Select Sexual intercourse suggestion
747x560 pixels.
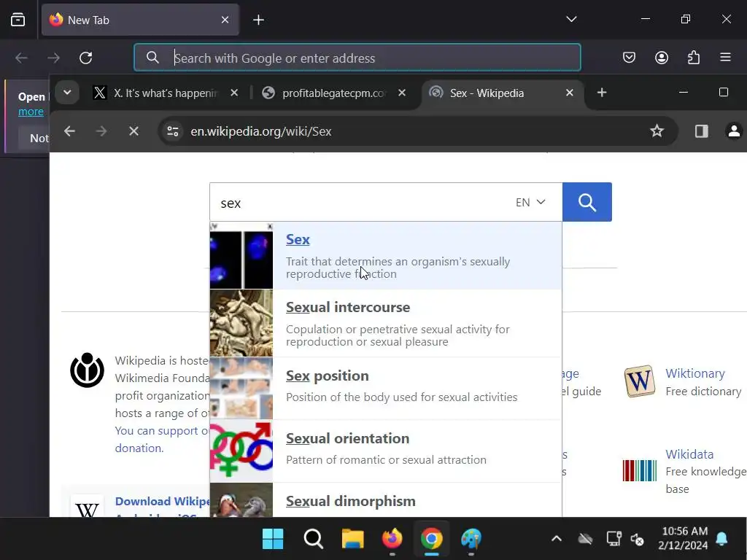pos(386,323)
